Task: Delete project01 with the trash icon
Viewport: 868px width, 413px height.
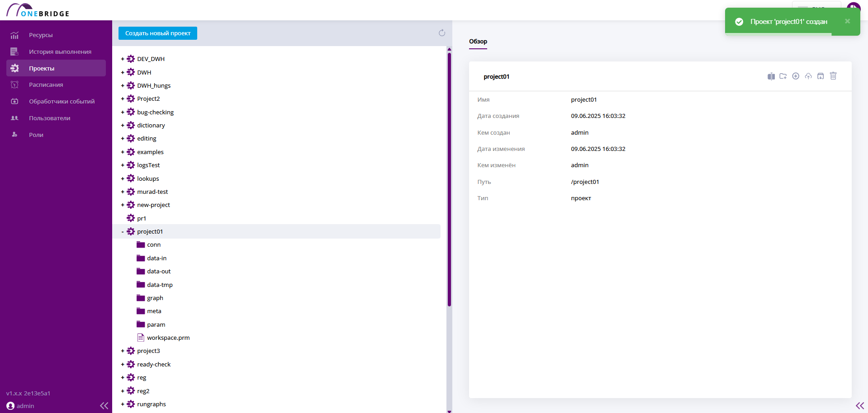Action: tap(833, 76)
